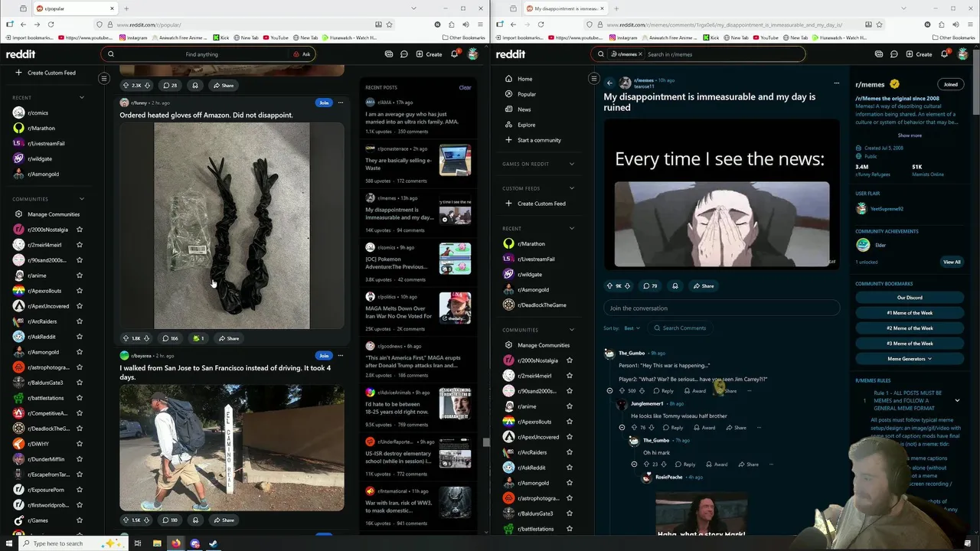Go back using arrow on meme post

coord(609,83)
